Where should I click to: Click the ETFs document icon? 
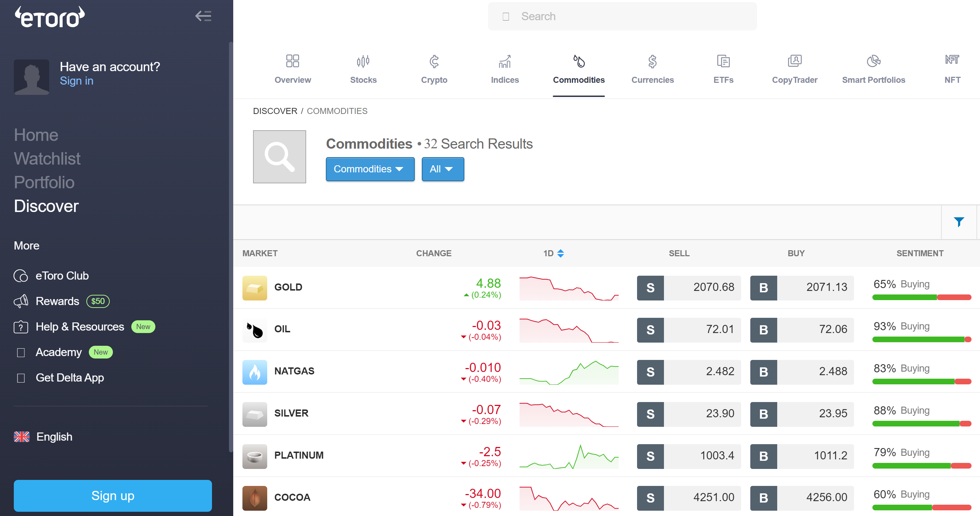point(723,61)
